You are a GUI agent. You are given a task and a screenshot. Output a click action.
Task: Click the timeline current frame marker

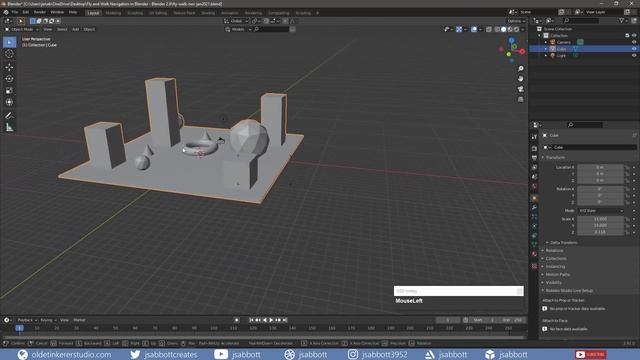(x=19, y=328)
